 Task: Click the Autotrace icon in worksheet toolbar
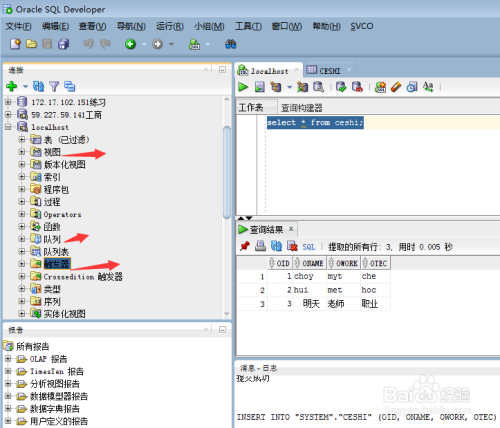(302, 87)
